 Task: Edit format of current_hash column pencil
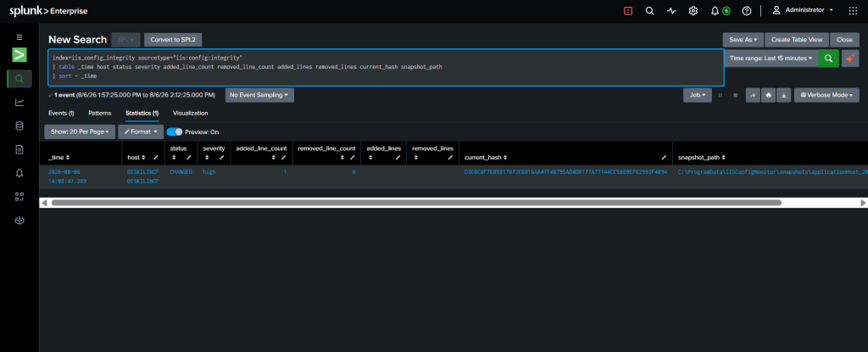point(664,158)
